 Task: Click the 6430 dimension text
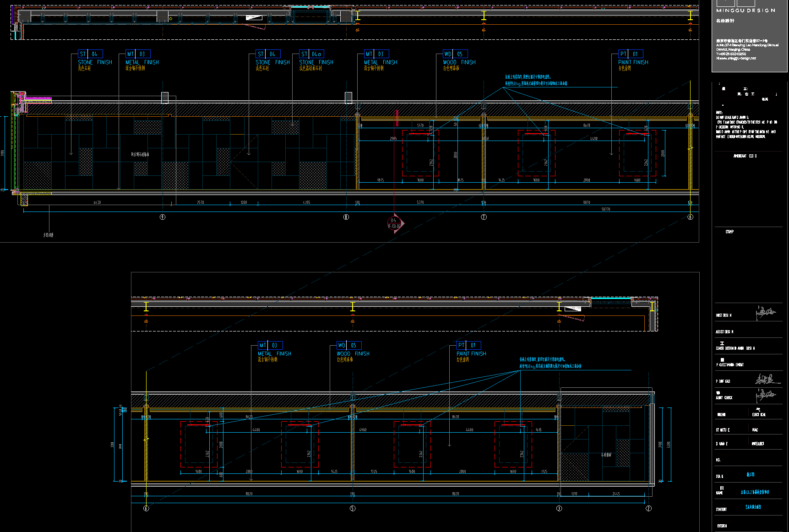97,202
